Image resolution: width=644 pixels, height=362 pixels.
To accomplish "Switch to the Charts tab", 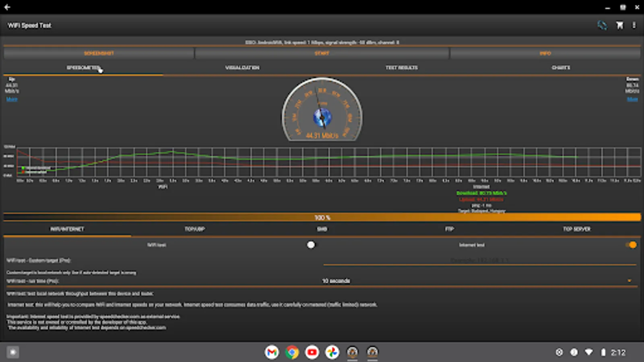I will click(561, 68).
